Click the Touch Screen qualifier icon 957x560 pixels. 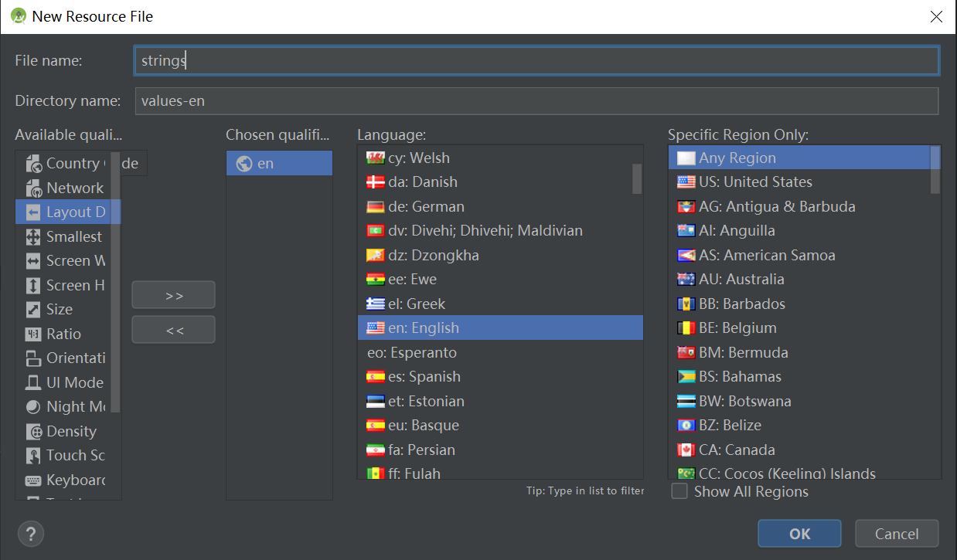tap(33, 456)
